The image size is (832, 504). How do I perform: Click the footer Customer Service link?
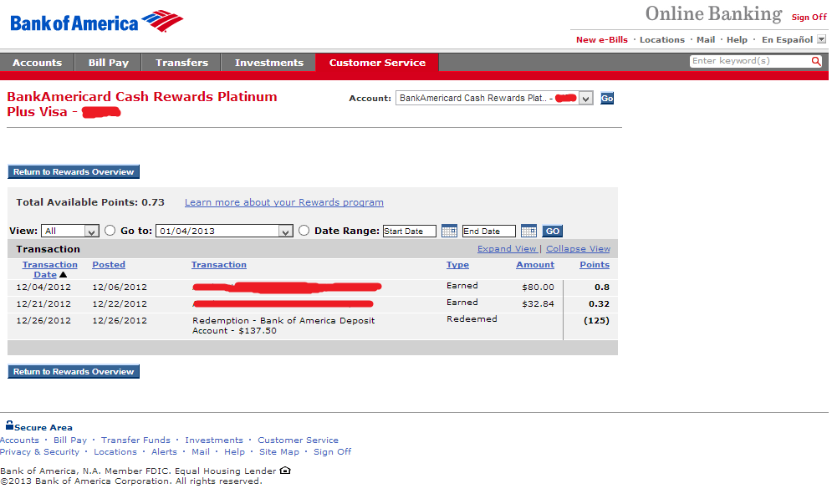298,440
